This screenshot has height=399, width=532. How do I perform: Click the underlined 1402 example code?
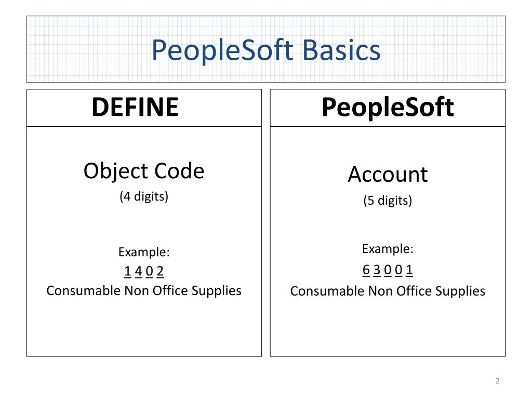pos(144,271)
